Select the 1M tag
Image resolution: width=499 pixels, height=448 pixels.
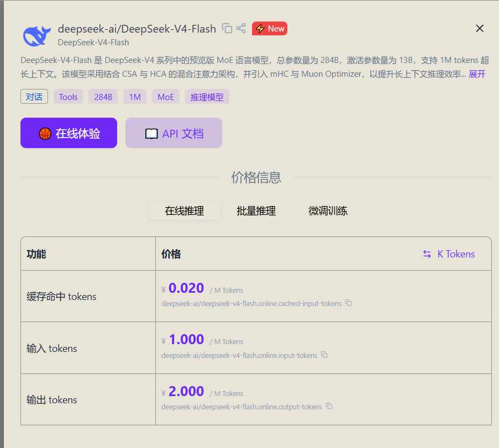pos(135,97)
